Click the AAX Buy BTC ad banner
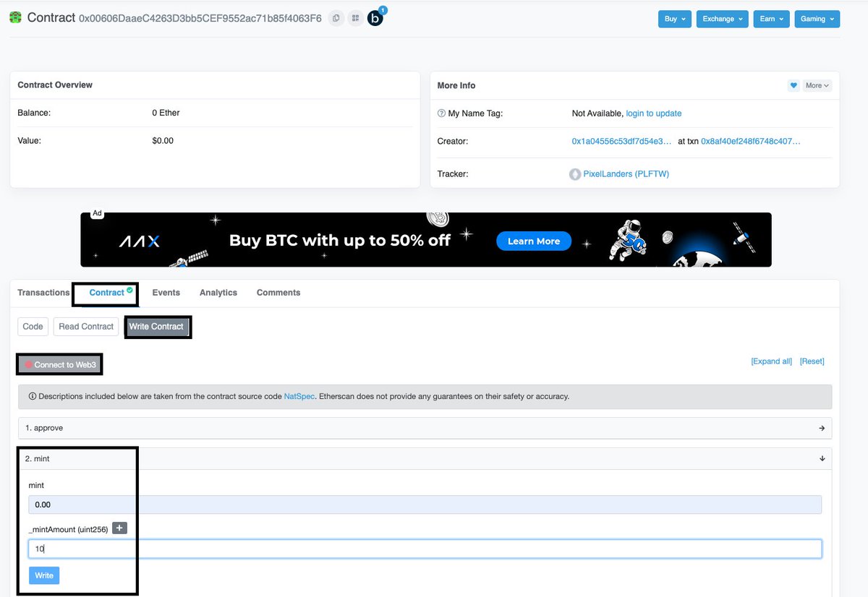Screen dimensions: 868x597 click(426, 239)
